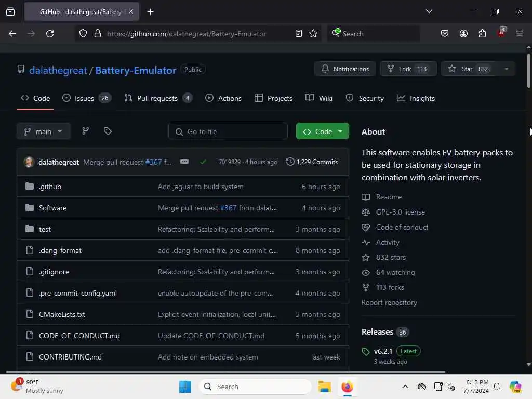This screenshot has width=532, height=399.
Task: Click the Notifications button
Action: [x=345, y=69]
